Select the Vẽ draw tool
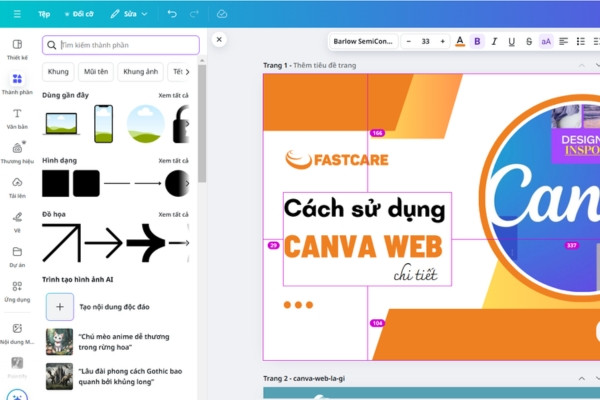 (x=17, y=222)
